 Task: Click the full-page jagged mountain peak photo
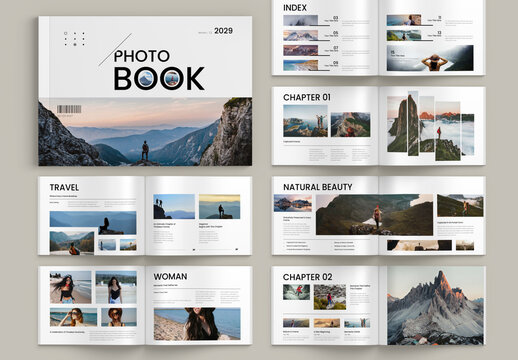coord(435,306)
